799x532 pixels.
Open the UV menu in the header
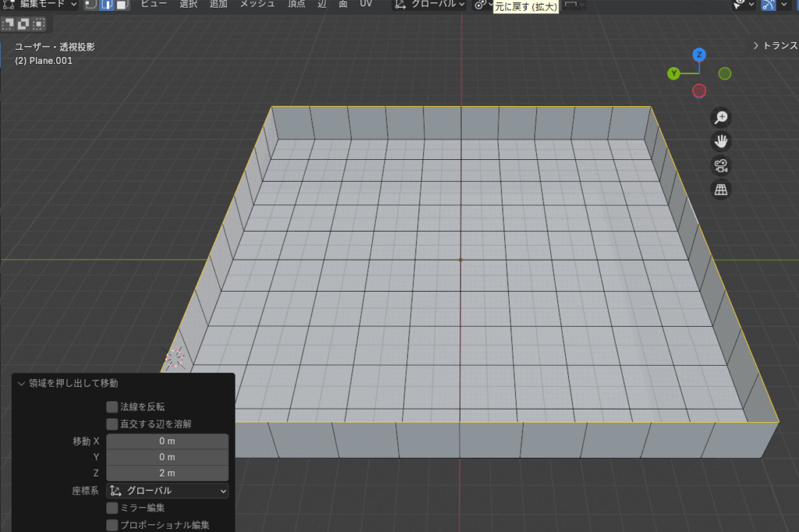point(365,5)
